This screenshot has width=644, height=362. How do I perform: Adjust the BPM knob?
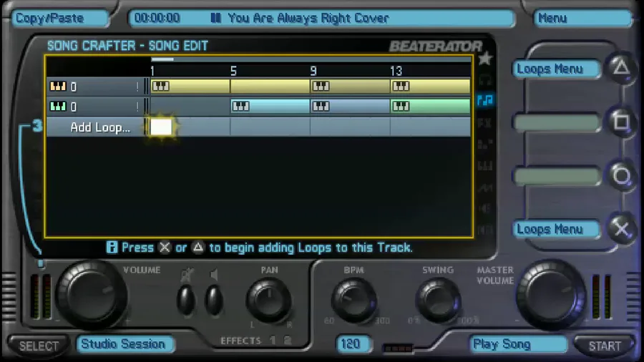coord(353,301)
